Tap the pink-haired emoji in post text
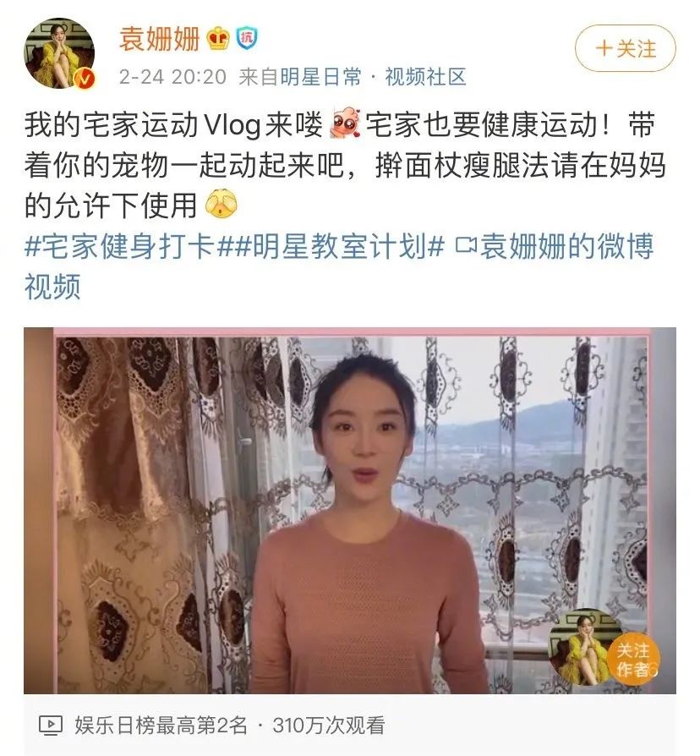 coord(345,124)
